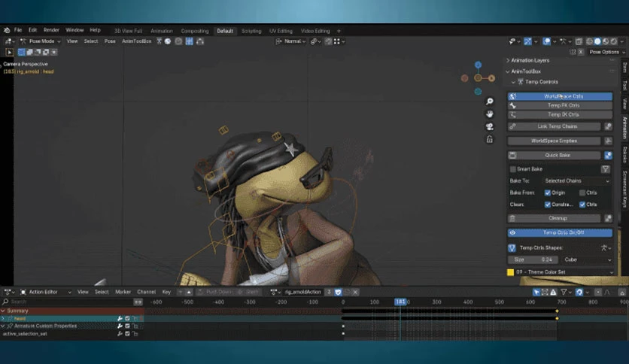
Task: Open the Render menu
Action: click(51, 30)
